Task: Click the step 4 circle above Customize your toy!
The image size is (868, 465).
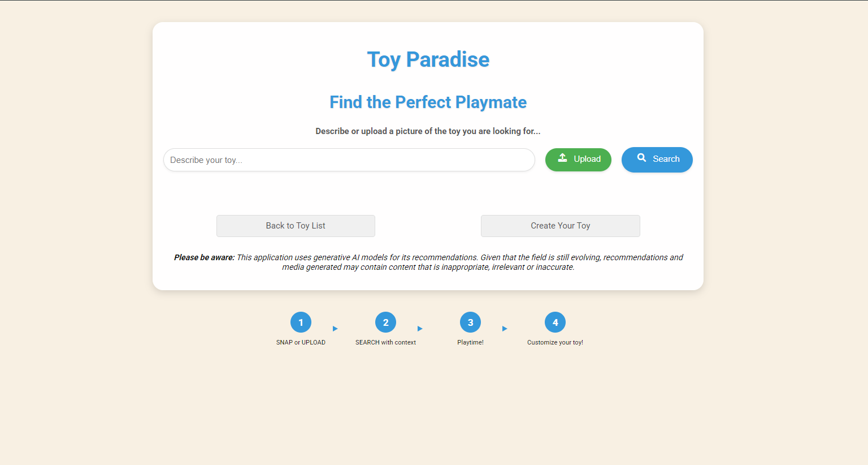Action: [x=555, y=322]
